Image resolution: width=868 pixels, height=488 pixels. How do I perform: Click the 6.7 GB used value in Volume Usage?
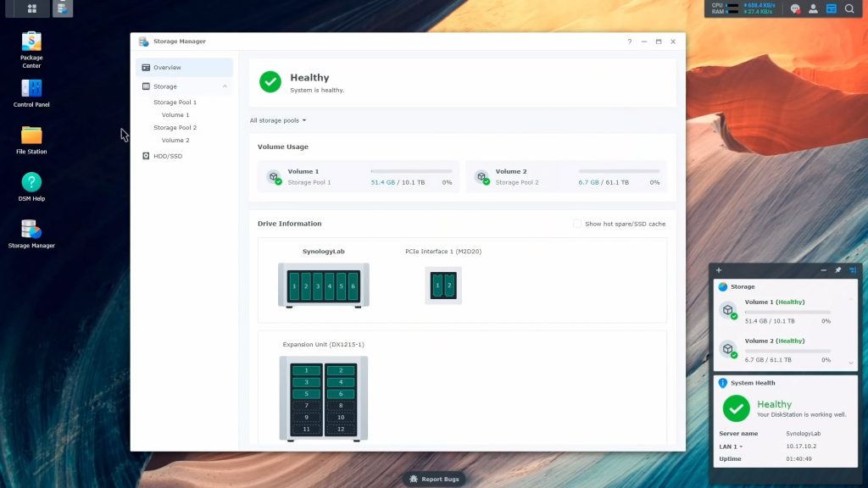point(588,183)
